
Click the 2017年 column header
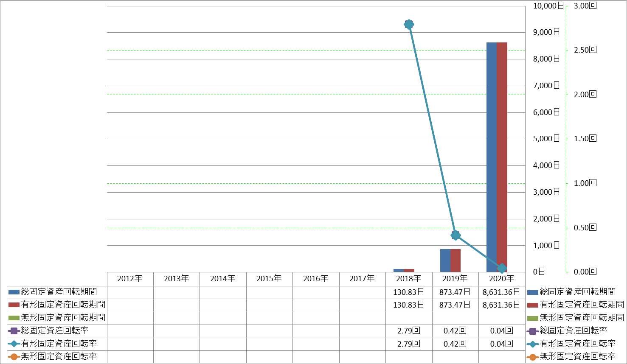pos(362,279)
